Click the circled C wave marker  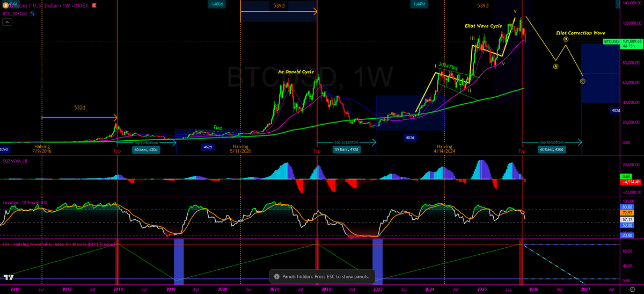(x=583, y=81)
